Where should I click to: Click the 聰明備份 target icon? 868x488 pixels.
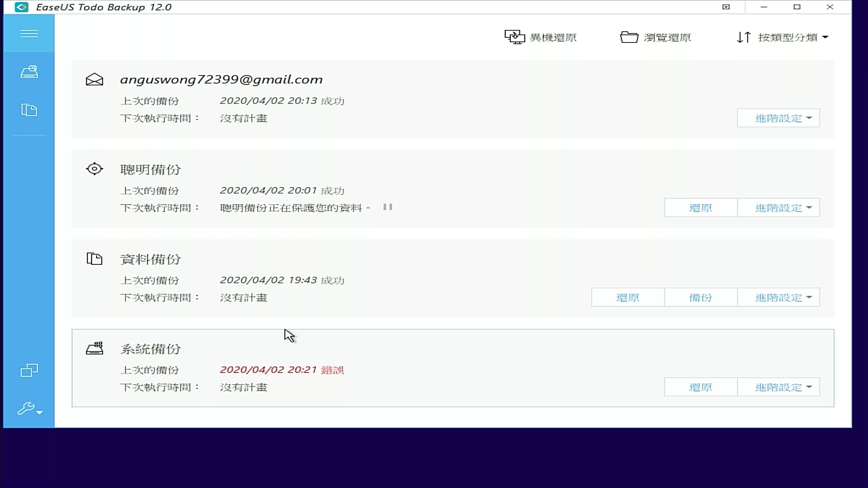(x=94, y=169)
